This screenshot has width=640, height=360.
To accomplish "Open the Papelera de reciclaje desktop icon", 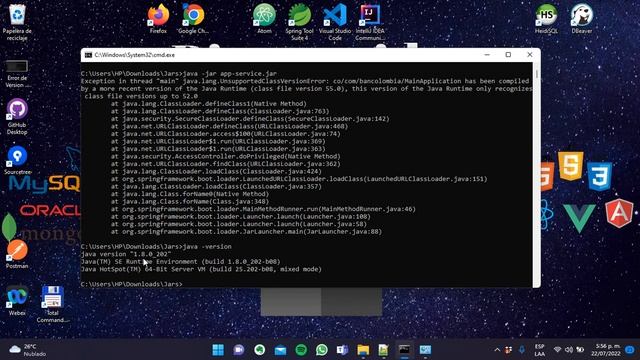I will [17, 22].
